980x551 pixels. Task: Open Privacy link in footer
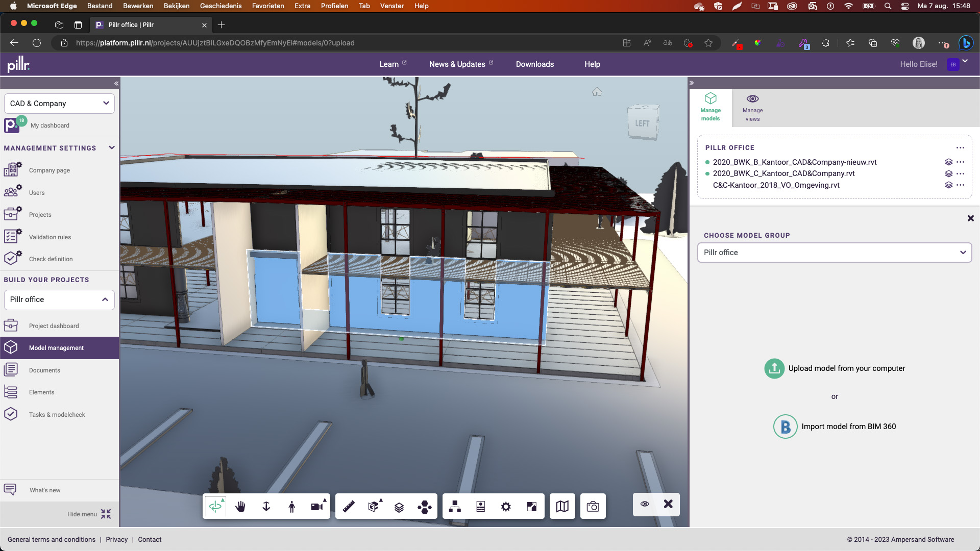pos(117,540)
